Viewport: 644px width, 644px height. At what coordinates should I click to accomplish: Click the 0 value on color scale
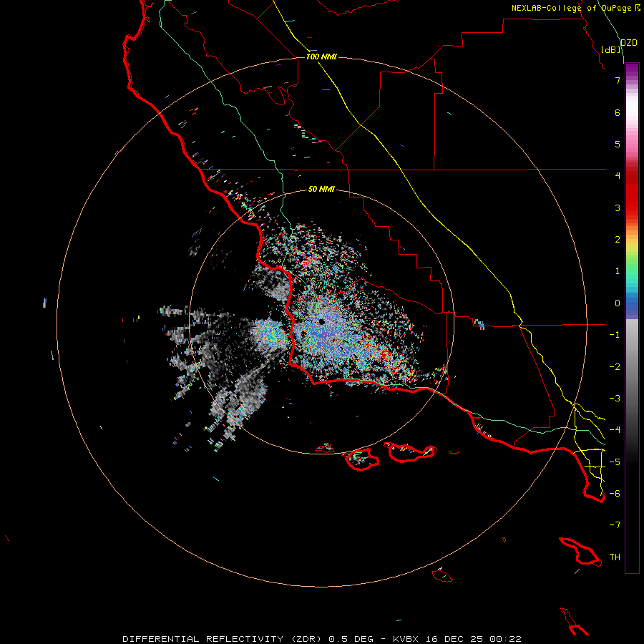(618, 303)
